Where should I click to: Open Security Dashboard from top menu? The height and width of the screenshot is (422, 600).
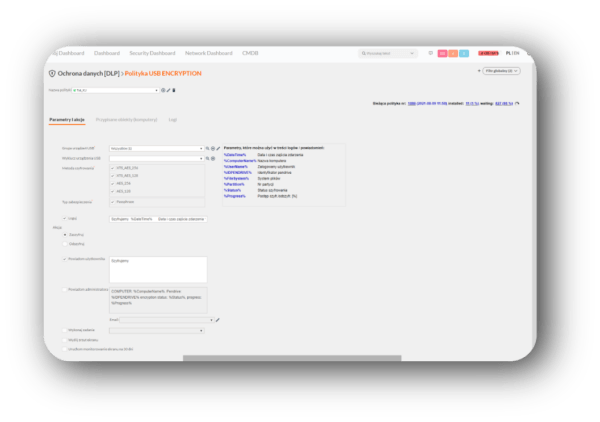click(x=152, y=53)
